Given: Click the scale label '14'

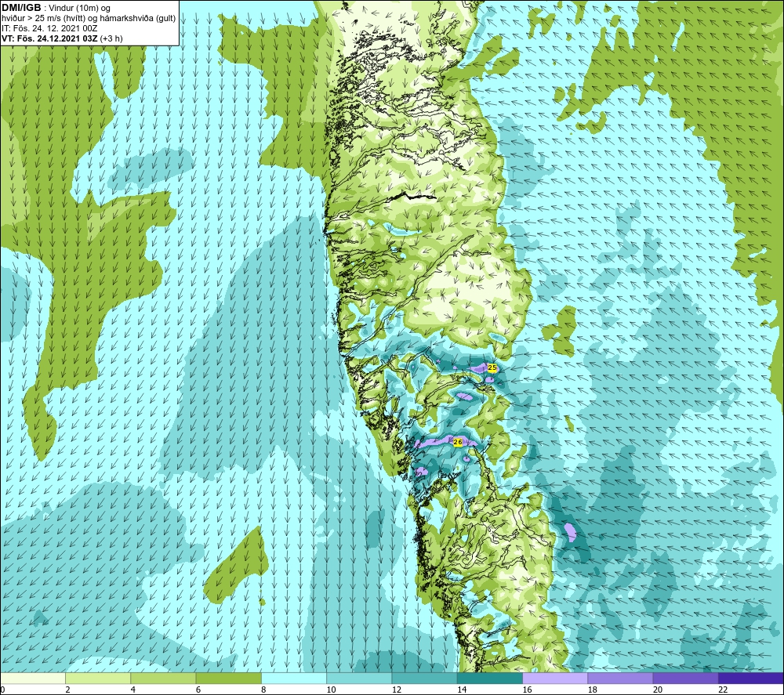Looking at the screenshot, I should click(x=462, y=690).
